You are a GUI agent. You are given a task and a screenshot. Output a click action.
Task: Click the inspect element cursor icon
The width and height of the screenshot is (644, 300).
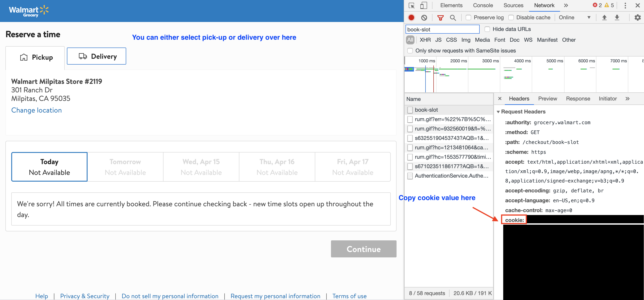coord(411,5)
